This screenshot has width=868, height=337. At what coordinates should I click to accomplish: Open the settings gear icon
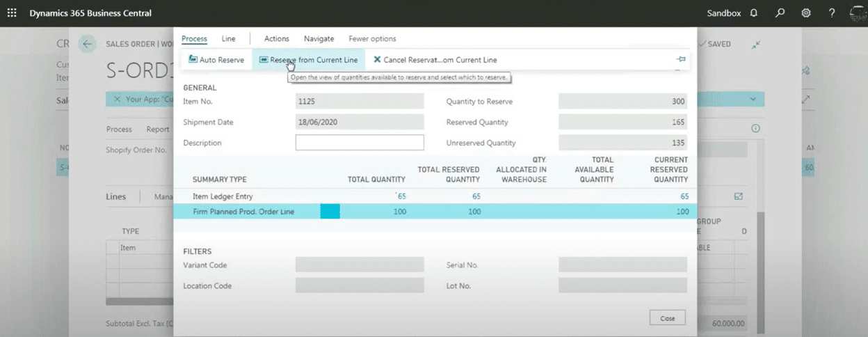click(x=806, y=13)
